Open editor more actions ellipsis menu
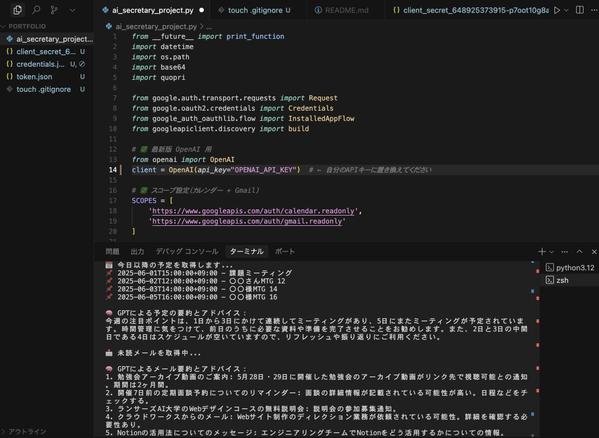Screen dimensions: 599x438 (x=594, y=10)
